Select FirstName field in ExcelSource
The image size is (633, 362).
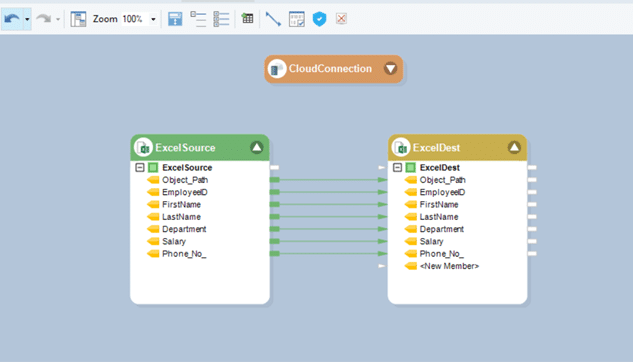click(181, 205)
